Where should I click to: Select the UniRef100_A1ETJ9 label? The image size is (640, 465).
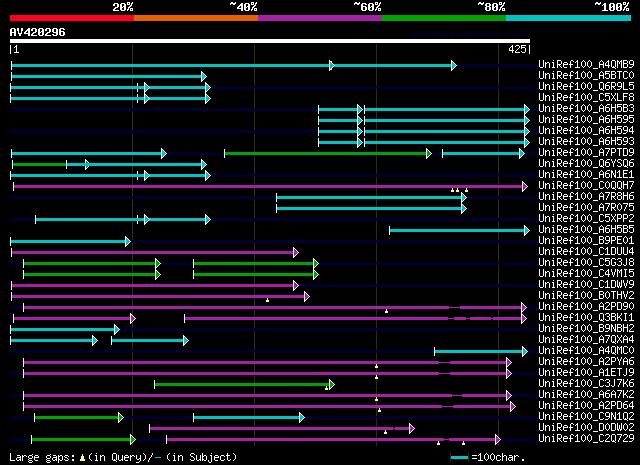[x=586, y=373]
